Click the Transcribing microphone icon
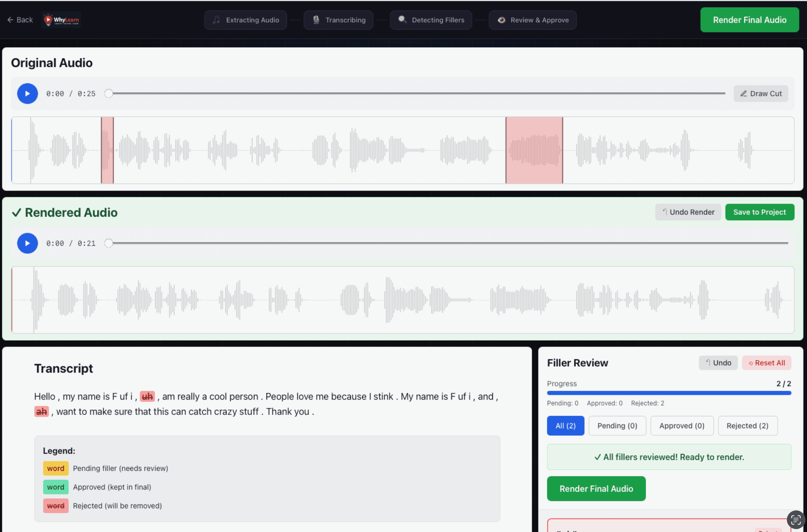807x532 pixels. (x=316, y=20)
